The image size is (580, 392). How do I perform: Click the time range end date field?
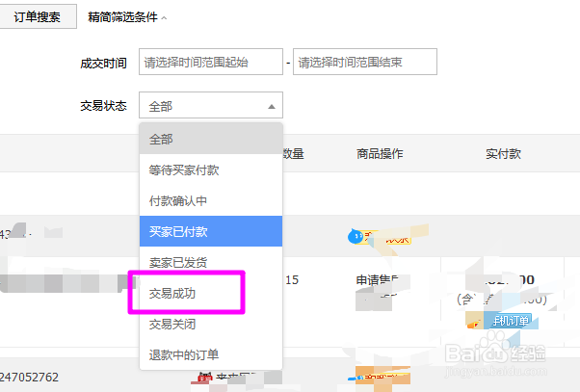(365, 62)
